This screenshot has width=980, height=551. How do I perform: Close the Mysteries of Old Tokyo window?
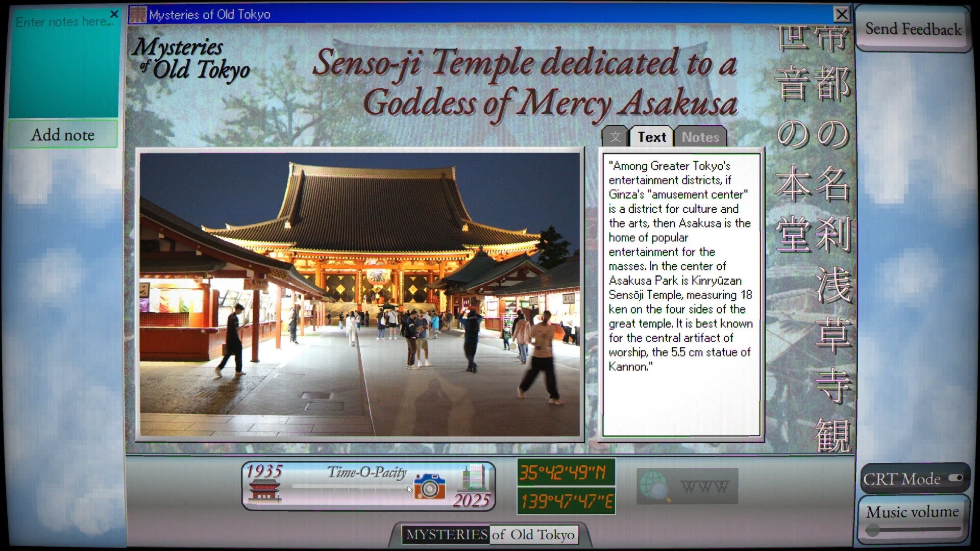(841, 14)
